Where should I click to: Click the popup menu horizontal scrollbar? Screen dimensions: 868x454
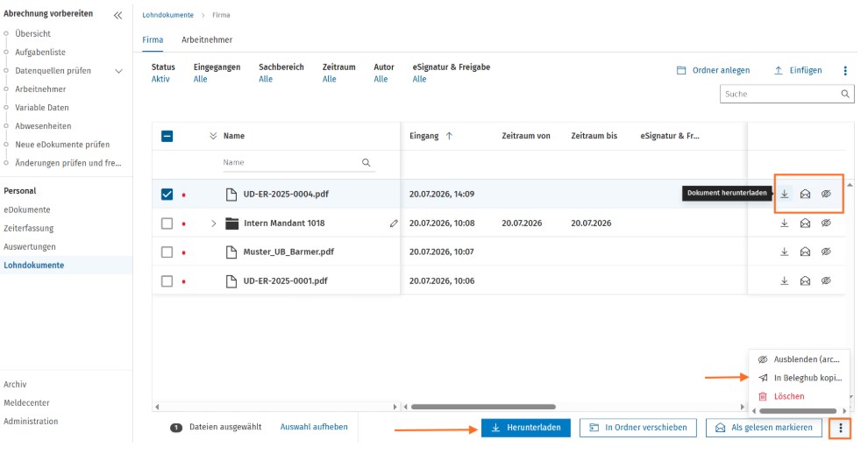tap(798, 411)
